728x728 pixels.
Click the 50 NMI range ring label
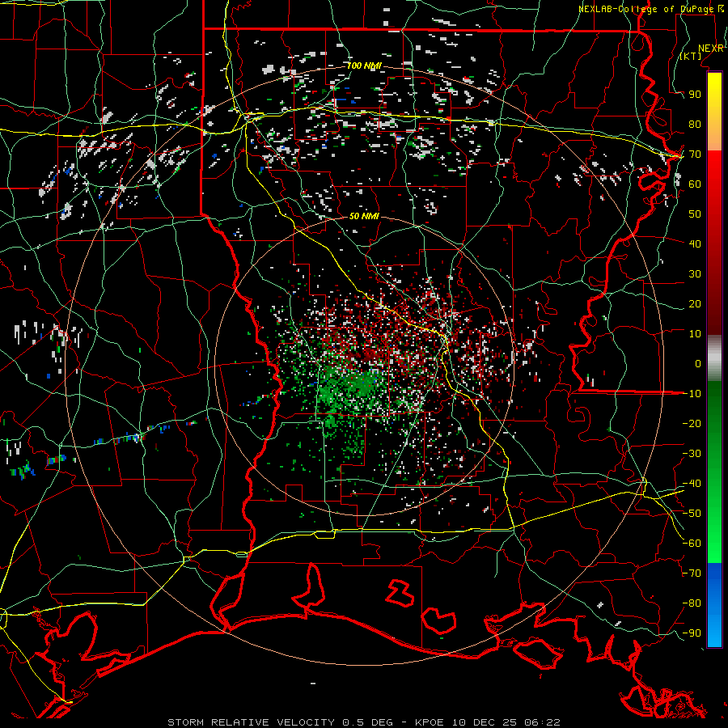coord(364,216)
